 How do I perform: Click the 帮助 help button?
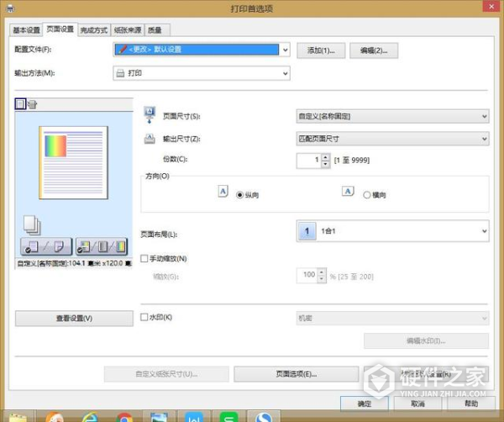pos(471,404)
